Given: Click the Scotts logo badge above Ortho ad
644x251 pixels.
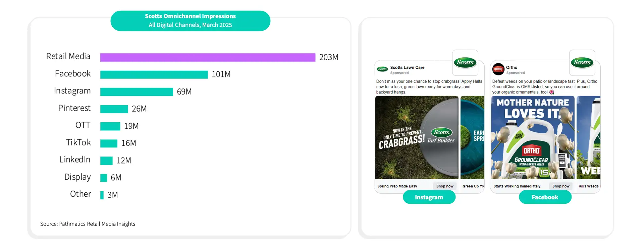Looking at the screenshot, I should (582, 63).
